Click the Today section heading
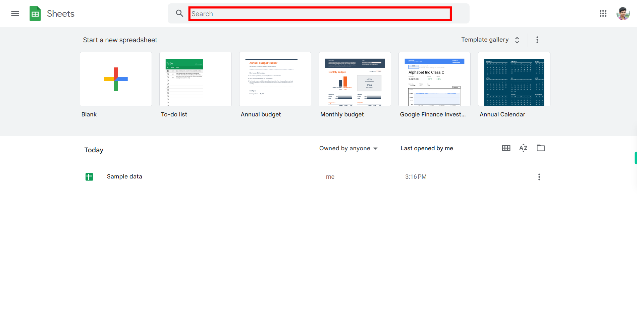 [94, 150]
